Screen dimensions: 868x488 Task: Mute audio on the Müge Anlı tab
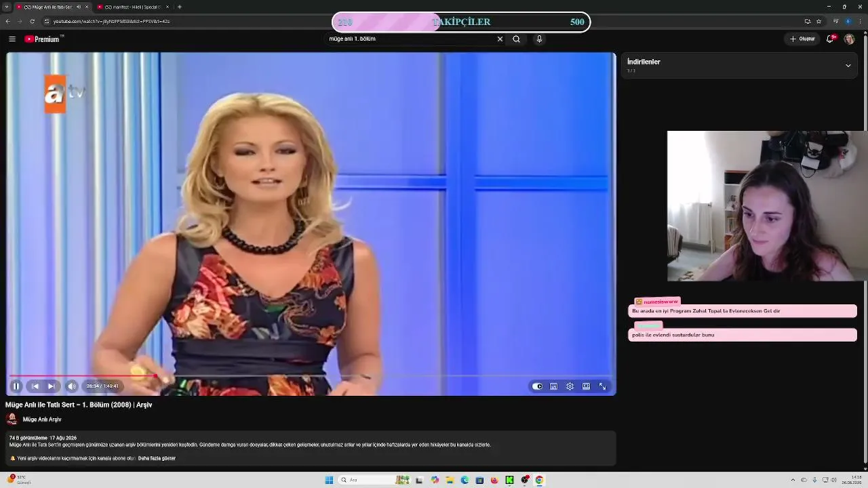[x=79, y=7]
